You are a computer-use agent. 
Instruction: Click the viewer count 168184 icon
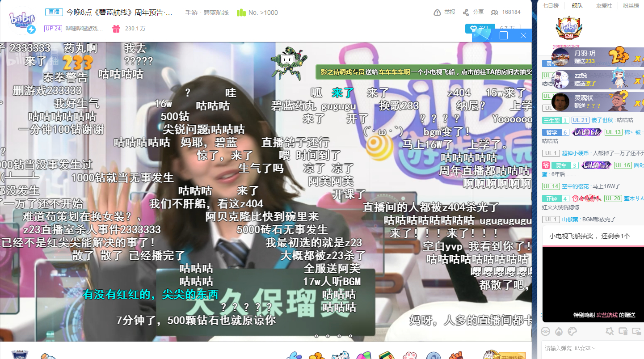click(494, 13)
